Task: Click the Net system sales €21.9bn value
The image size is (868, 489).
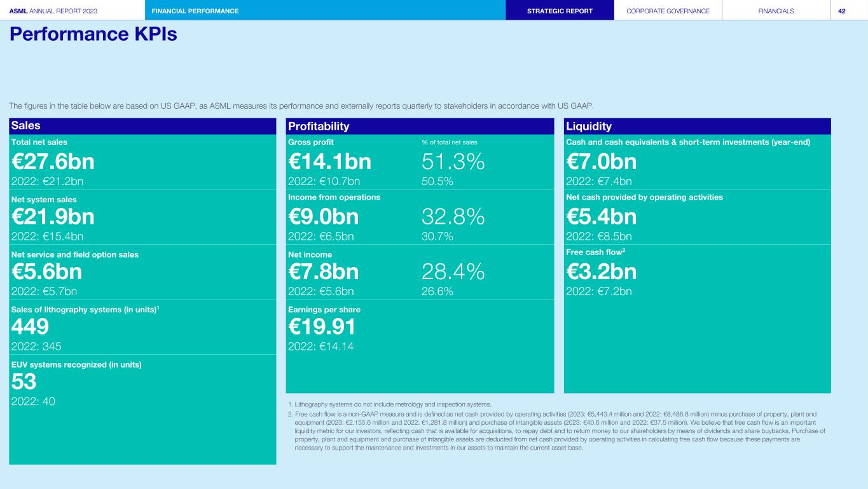Action: click(x=53, y=217)
